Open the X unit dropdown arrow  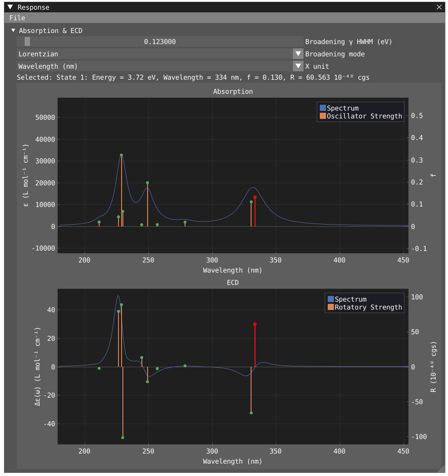pyautogui.click(x=298, y=66)
